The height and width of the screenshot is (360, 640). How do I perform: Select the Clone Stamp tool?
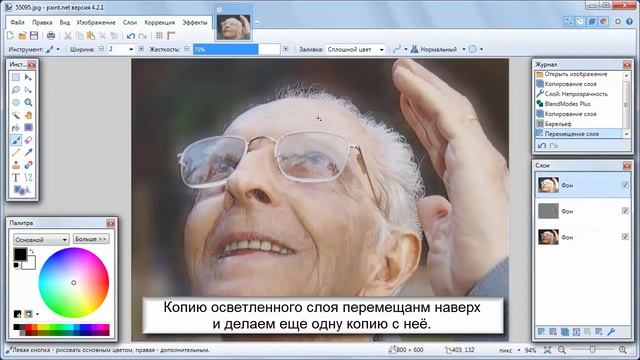pyautogui.click(x=16, y=165)
